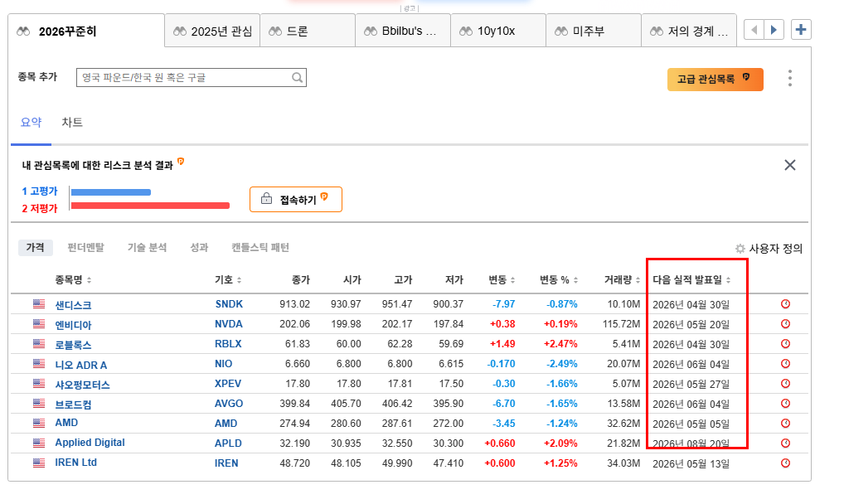Click the alert clock icon for AMD row
This screenshot has width=844, height=504.
pyautogui.click(x=785, y=424)
